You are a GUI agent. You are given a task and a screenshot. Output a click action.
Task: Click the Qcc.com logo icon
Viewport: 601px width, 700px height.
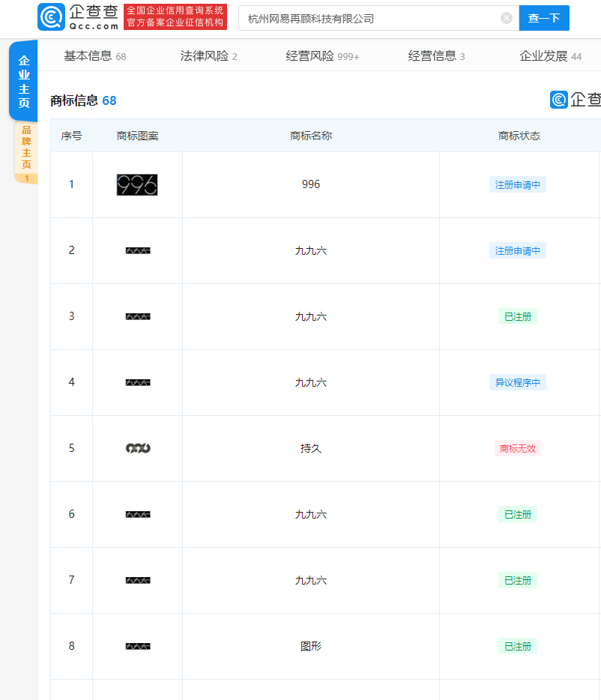click(x=52, y=17)
